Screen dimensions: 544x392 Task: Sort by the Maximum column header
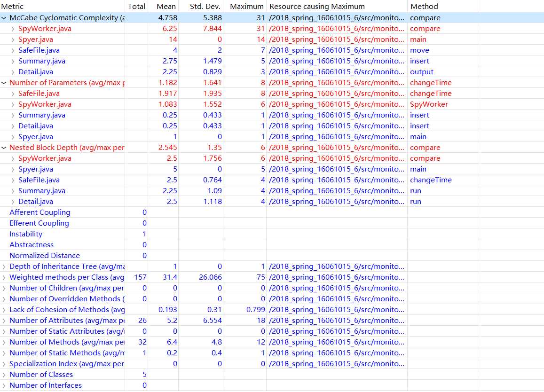[x=245, y=6]
